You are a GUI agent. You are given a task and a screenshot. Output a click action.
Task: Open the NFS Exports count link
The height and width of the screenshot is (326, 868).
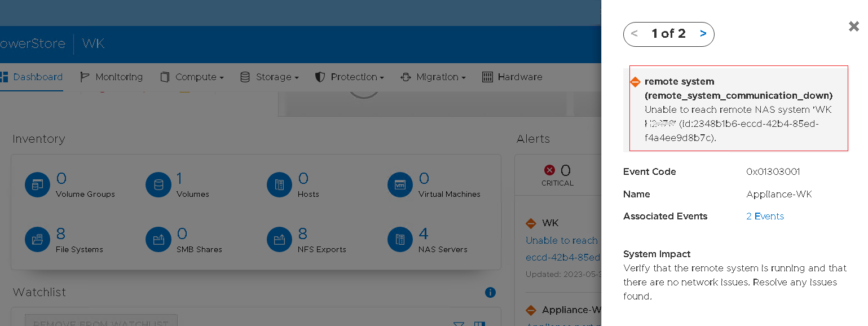(302, 234)
